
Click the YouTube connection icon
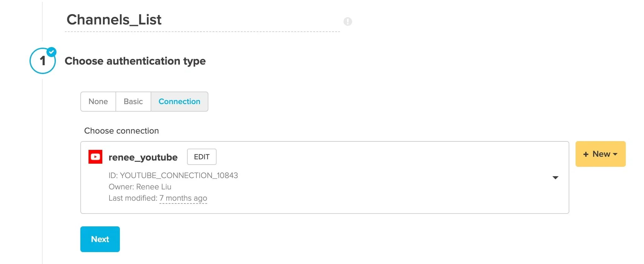[x=95, y=157]
